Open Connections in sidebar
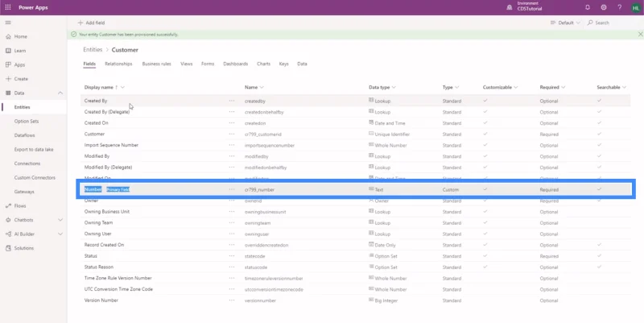Viewport: 644px width, 323px height. click(27, 164)
